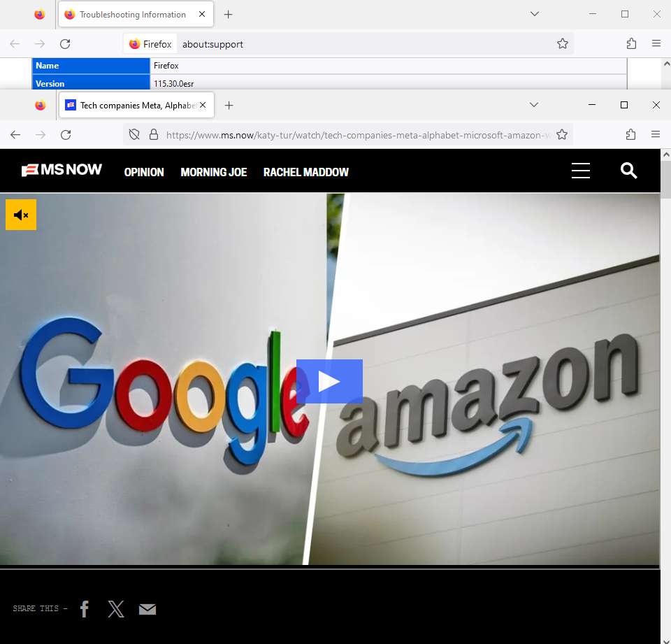Viewport: 671px width, 644px height.
Task: Minimize the front Firefox window
Action: [x=592, y=105]
